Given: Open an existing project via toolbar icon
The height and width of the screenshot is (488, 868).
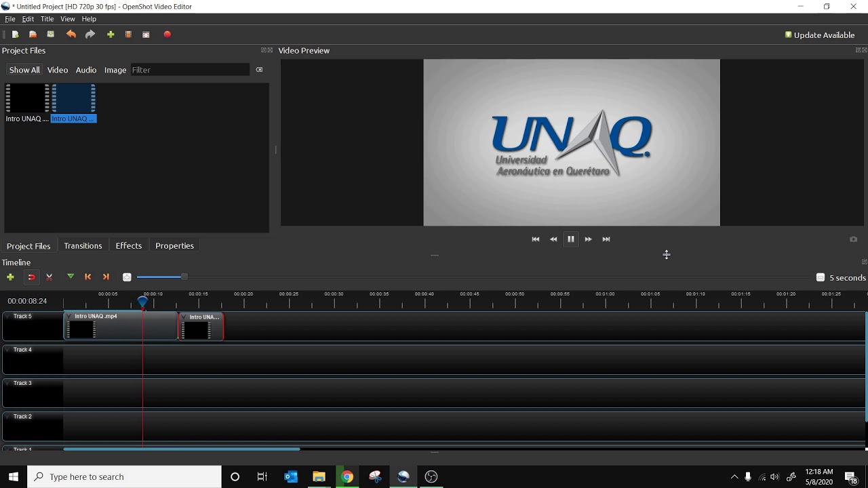Looking at the screenshot, I should point(33,35).
